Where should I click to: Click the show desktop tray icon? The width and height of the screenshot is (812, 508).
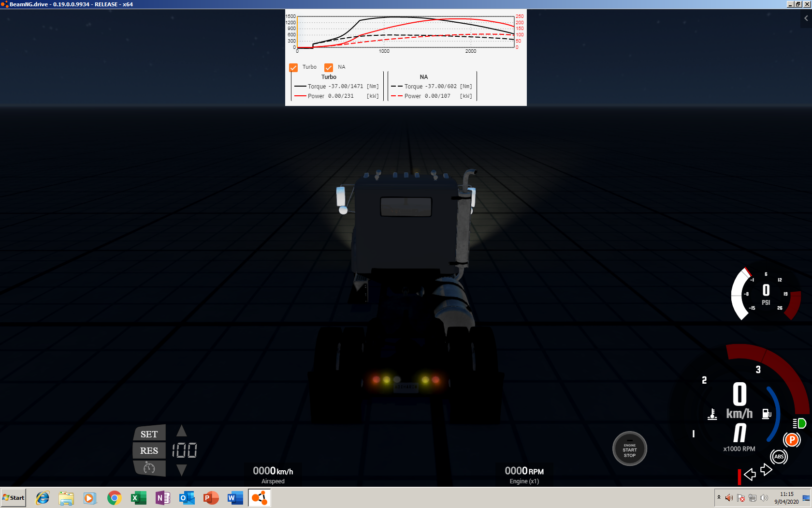pyautogui.click(x=806, y=498)
